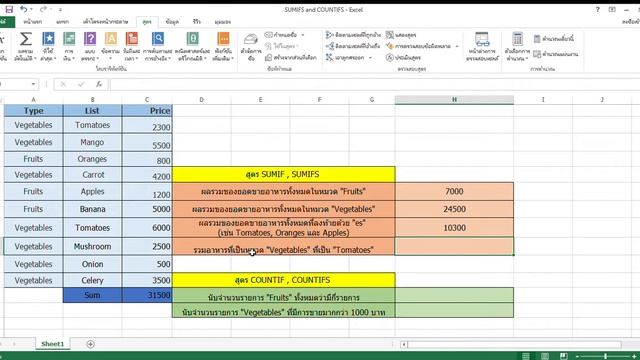
Task: Click the horizontal scrollbar left arrow
Action: click(403, 344)
